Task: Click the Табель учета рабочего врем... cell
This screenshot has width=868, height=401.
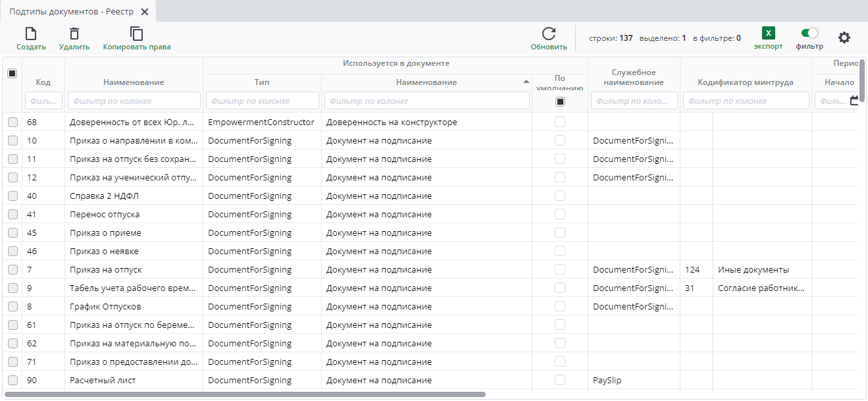Action: 134,288
